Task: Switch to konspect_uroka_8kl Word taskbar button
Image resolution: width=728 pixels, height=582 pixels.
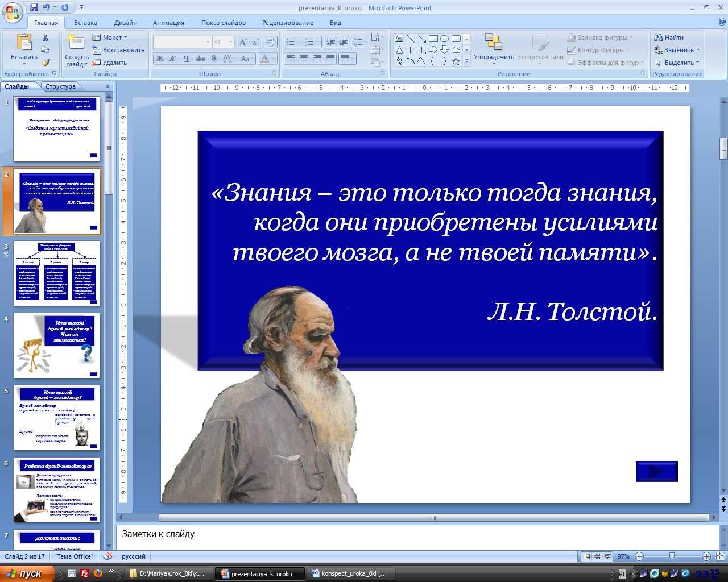Action: [349, 573]
